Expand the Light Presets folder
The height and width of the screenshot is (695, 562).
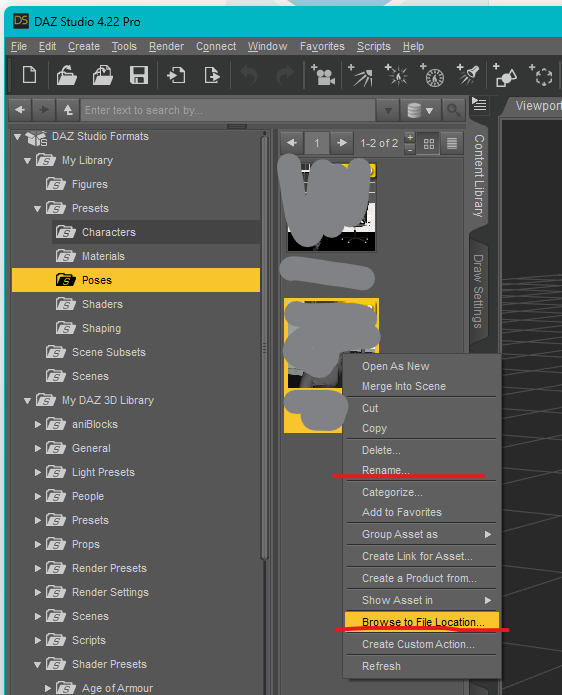(38, 472)
